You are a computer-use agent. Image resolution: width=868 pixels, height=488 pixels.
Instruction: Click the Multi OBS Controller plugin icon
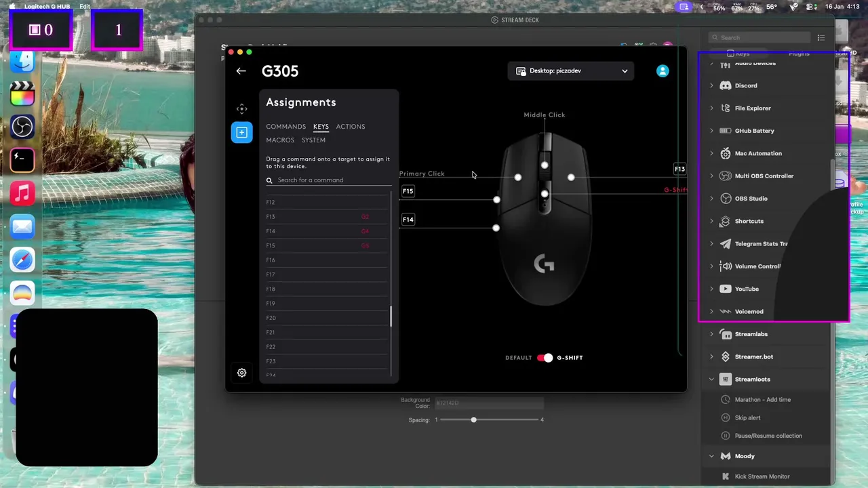coord(725,176)
